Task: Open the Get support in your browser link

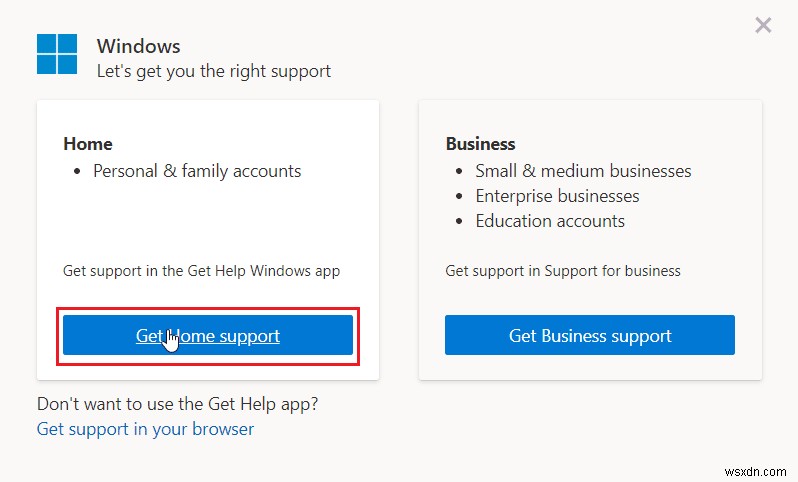Action: [x=145, y=429]
